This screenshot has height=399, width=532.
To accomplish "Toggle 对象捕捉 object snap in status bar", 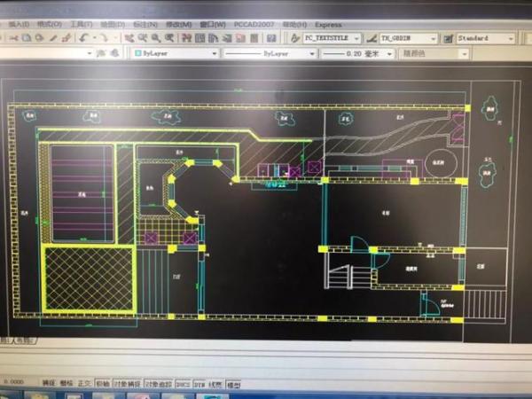I will click(127, 384).
